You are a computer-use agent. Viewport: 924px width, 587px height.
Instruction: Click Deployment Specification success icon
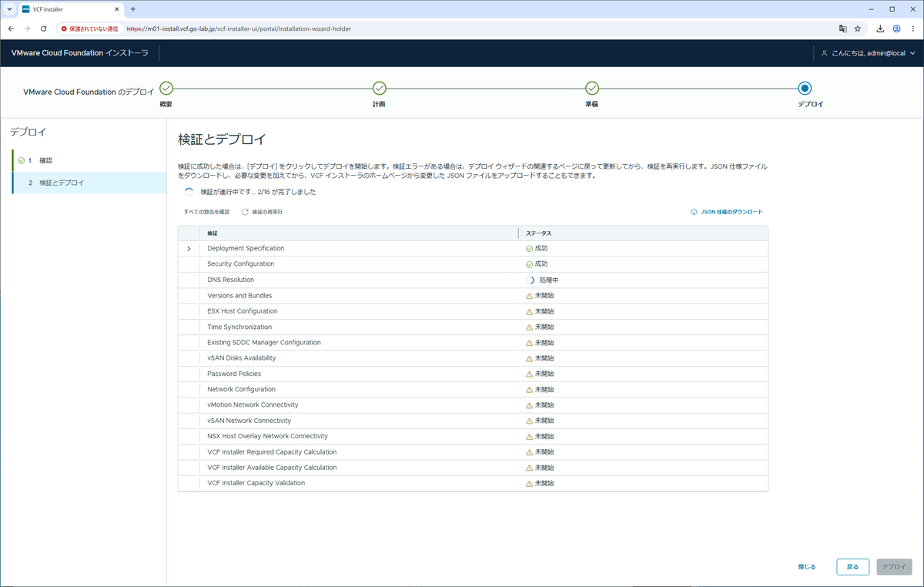click(x=529, y=249)
